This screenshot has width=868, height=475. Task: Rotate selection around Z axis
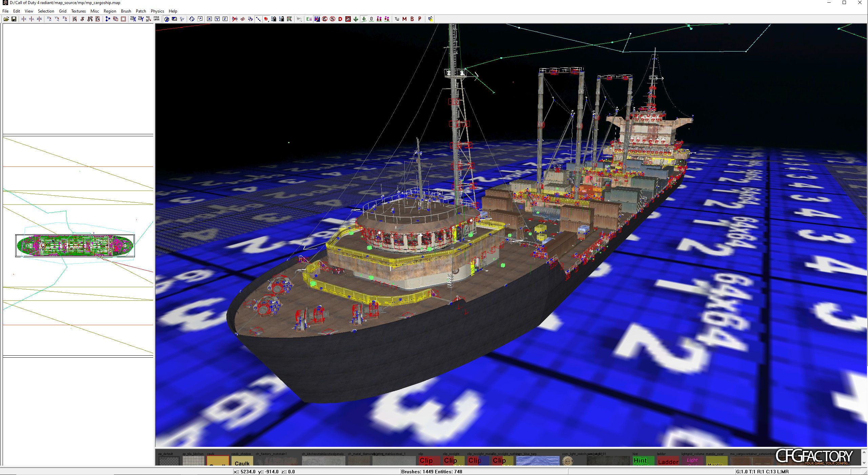coord(65,19)
